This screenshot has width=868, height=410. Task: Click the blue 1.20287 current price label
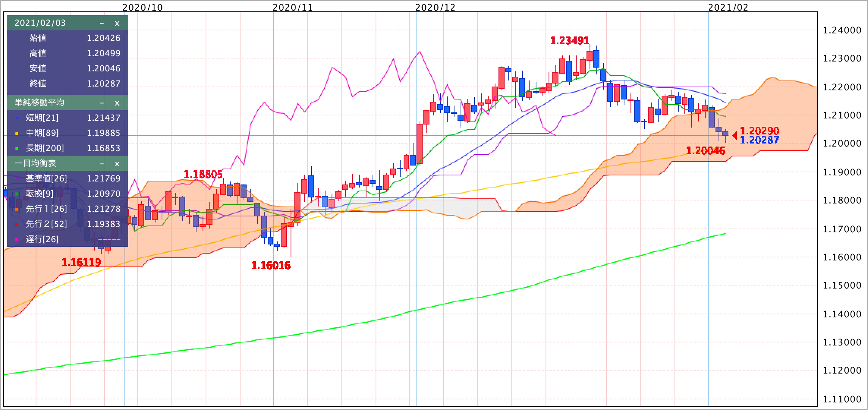point(759,140)
